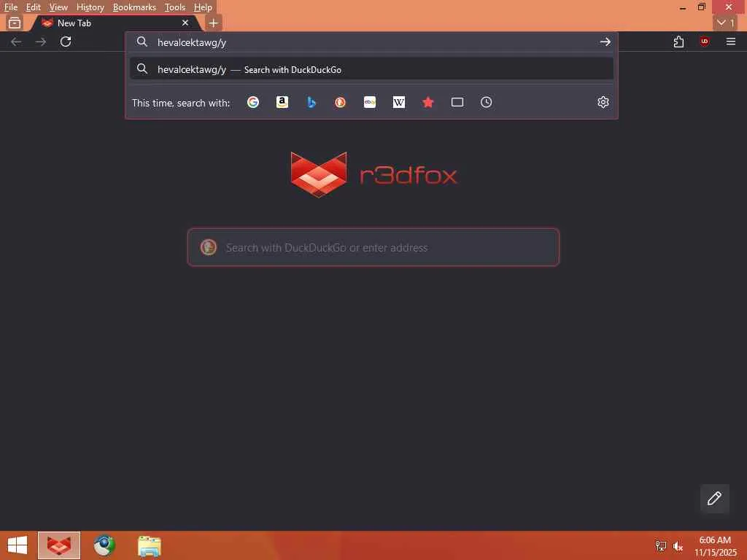Switch to r3dfox in the taskbar
The image size is (747, 560).
[59, 545]
